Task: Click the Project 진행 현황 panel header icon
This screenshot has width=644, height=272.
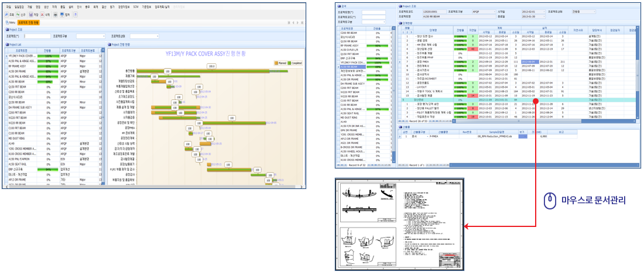Action: pos(109,44)
